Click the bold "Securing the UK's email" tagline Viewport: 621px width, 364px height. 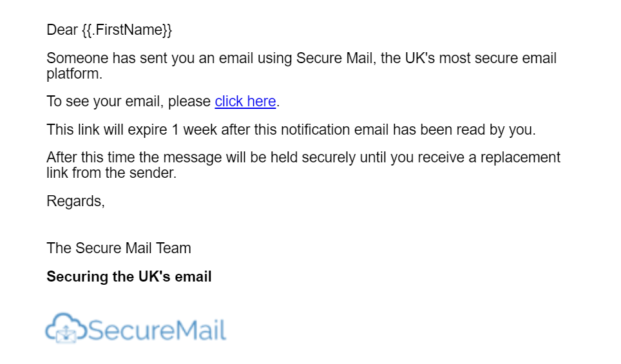(x=129, y=276)
